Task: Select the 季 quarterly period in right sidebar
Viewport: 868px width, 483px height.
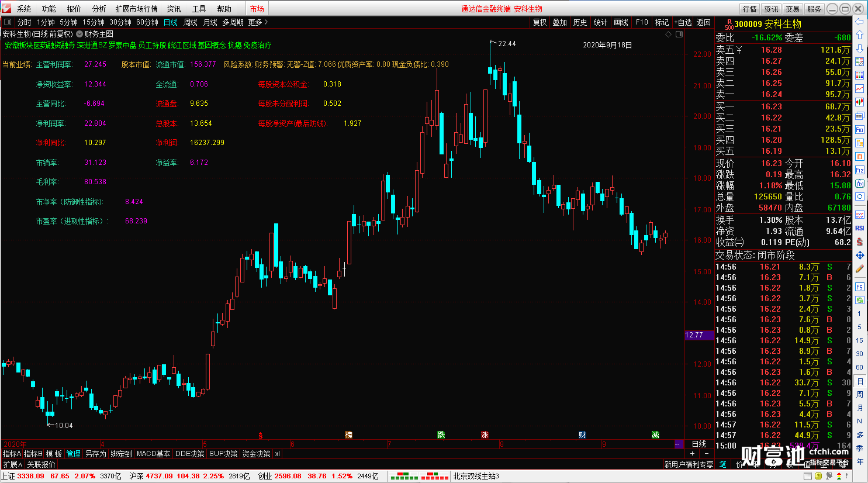Action: 860,448
